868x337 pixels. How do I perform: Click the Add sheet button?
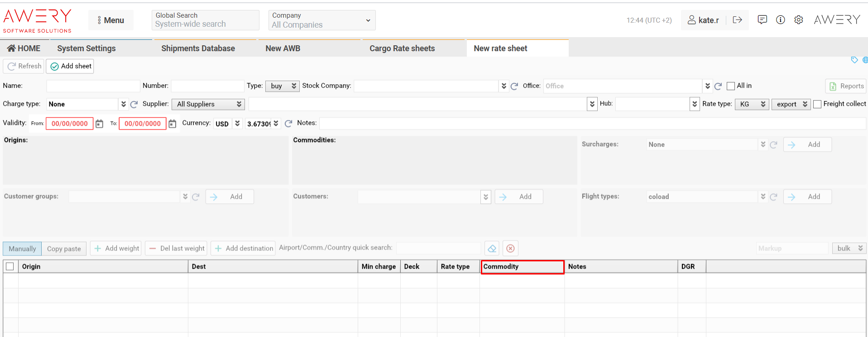(70, 66)
